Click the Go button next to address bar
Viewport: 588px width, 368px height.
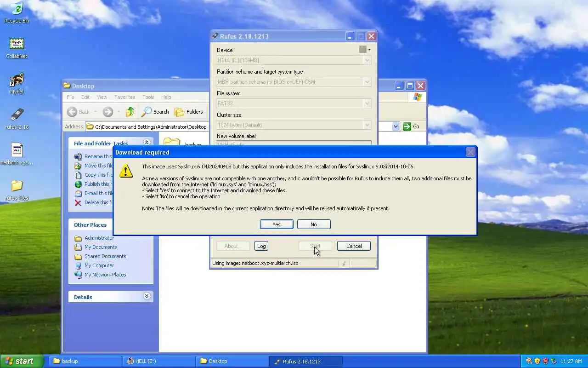(x=412, y=126)
